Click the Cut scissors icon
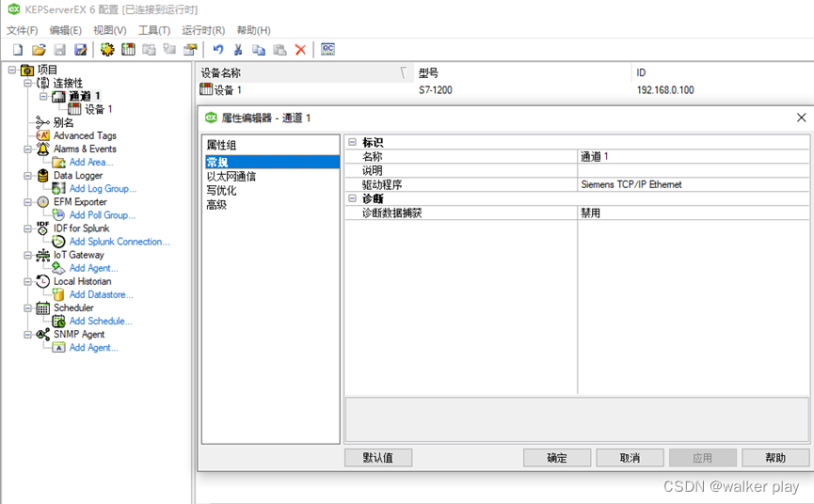The width and height of the screenshot is (814, 504). (x=238, y=50)
